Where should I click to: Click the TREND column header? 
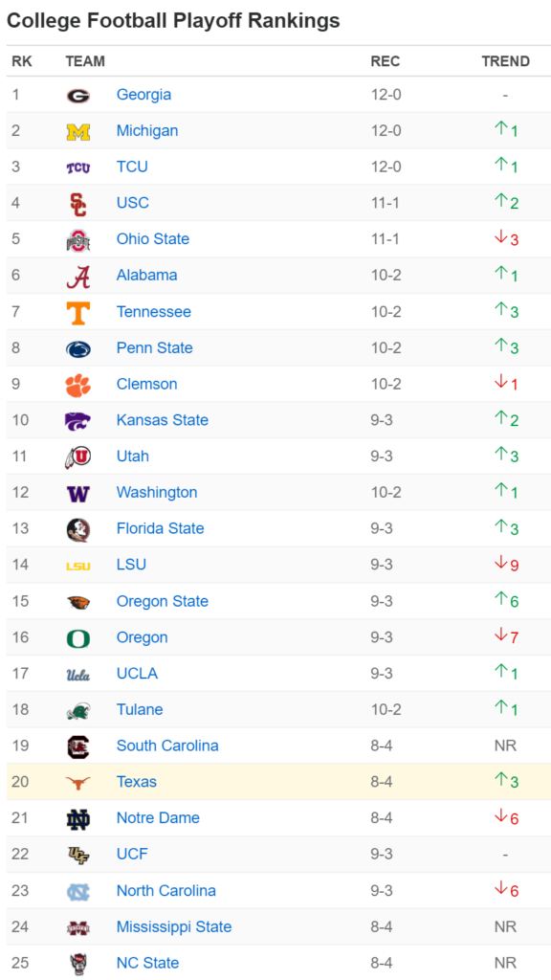tap(505, 61)
